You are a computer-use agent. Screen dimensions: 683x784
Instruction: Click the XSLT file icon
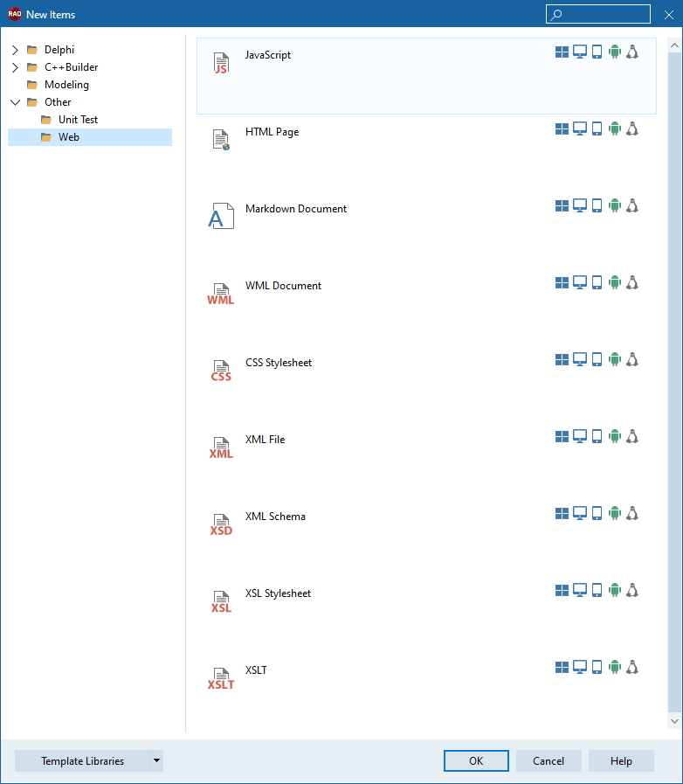click(x=221, y=678)
